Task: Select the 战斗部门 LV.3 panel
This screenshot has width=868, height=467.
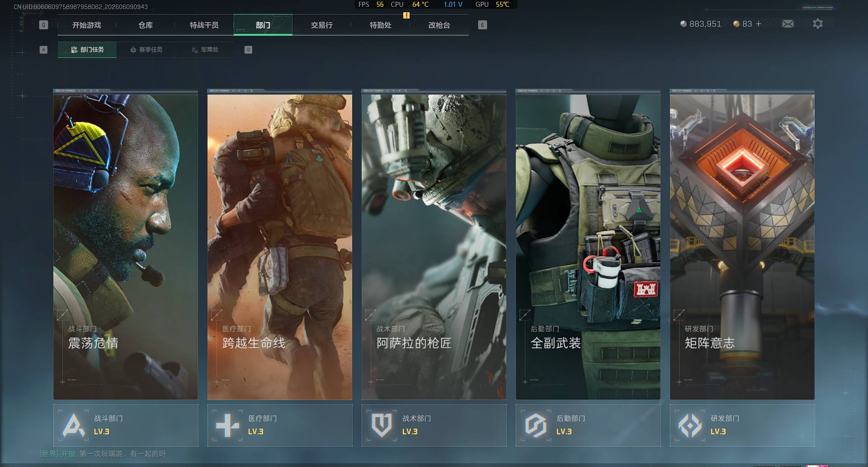Action: coord(126,425)
